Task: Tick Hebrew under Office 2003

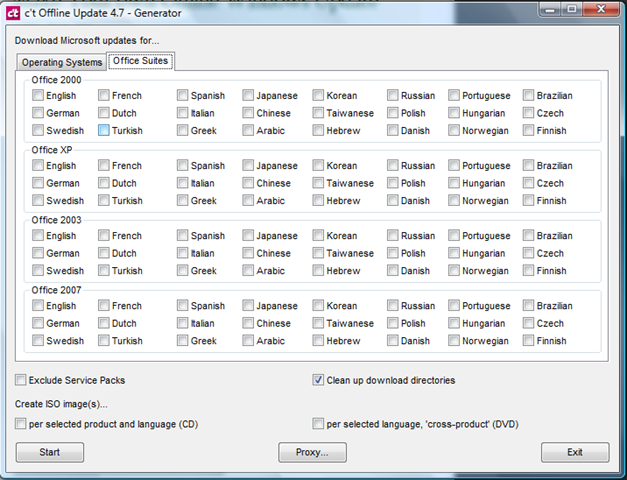Action: coord(319,271)
